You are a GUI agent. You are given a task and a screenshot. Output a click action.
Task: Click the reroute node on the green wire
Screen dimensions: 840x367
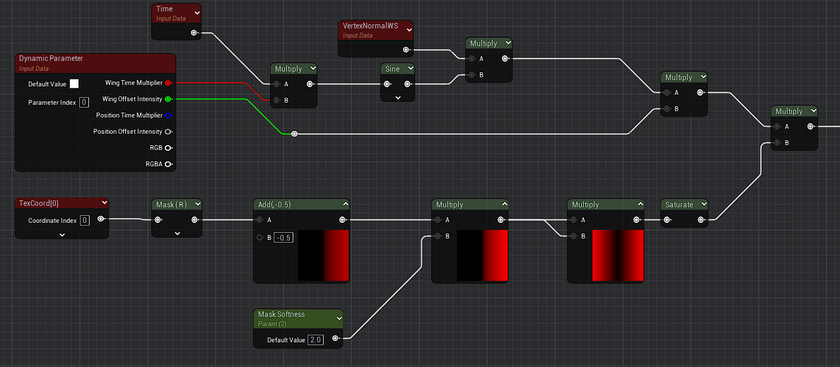[x=294, y=134]
